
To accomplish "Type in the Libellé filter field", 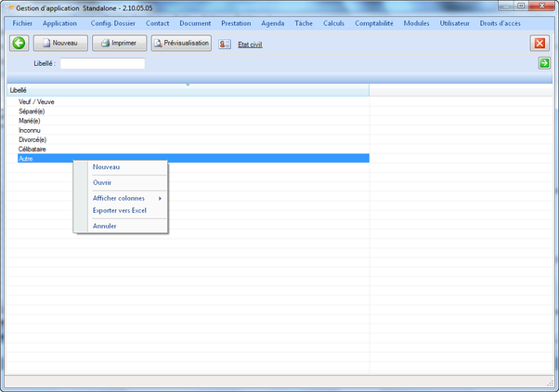I will point(102,63).
